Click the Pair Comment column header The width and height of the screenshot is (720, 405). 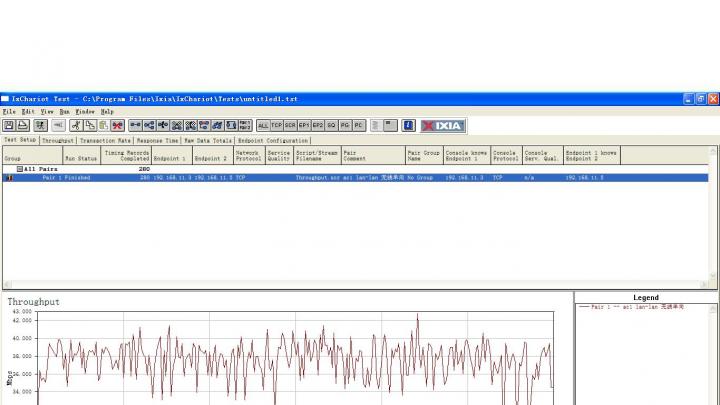click(x=373, y=155)
